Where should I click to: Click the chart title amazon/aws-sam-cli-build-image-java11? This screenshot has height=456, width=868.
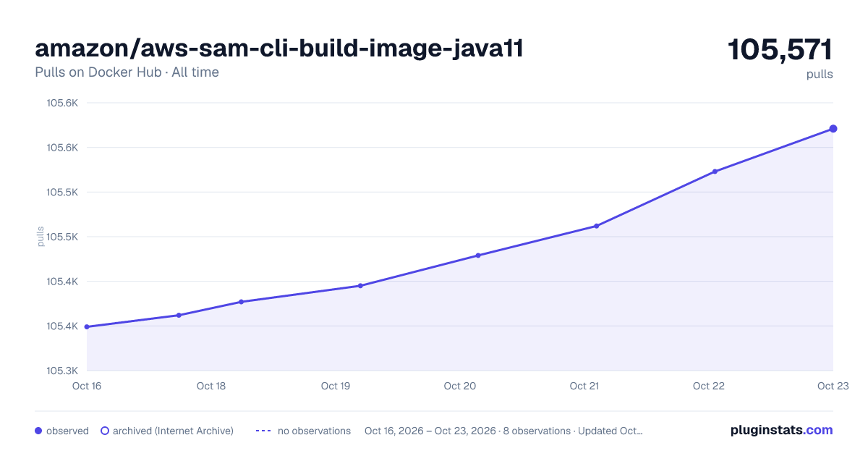[279, 48]
